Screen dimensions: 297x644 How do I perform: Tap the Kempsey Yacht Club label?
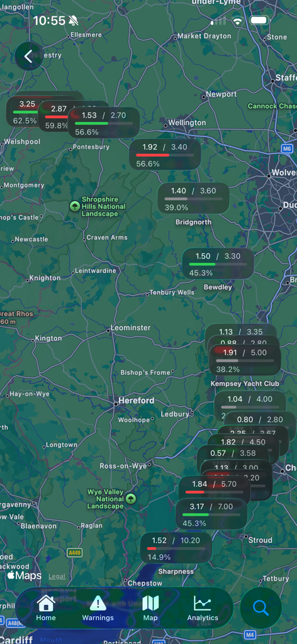tap(245, 383)
